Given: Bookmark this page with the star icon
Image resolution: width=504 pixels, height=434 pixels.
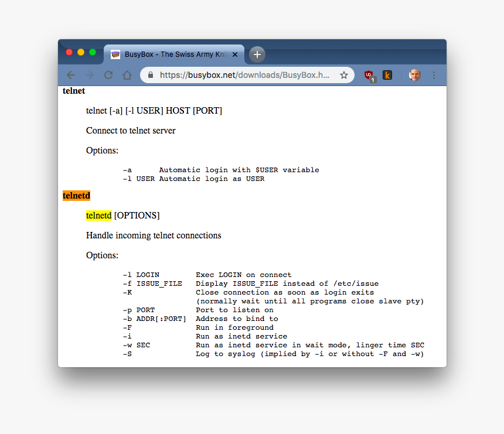Looking at the screenshot, I should pos(344,75).
